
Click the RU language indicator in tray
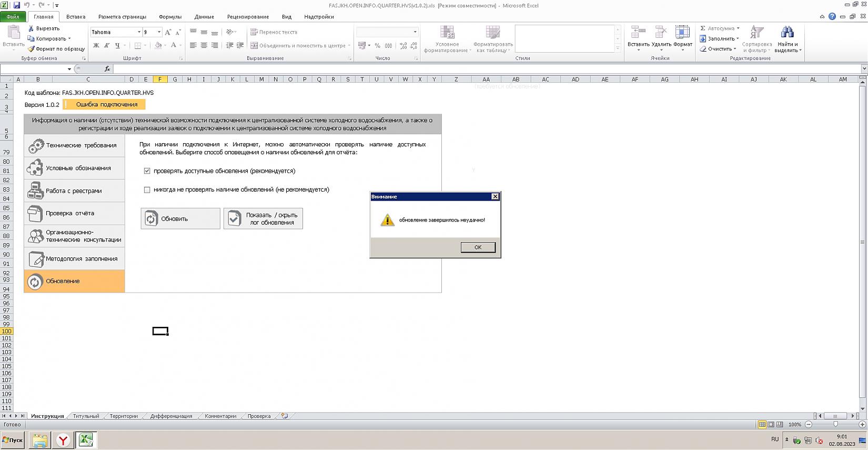775,439
